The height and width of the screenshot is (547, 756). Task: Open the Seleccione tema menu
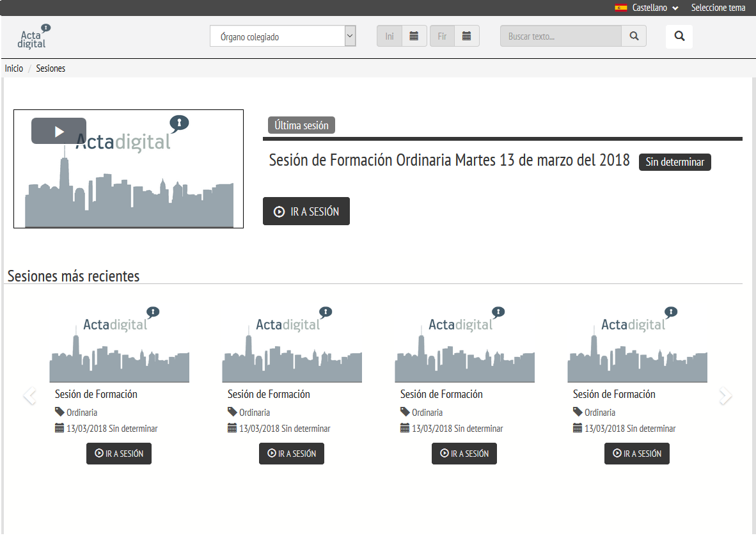point(718,8)
